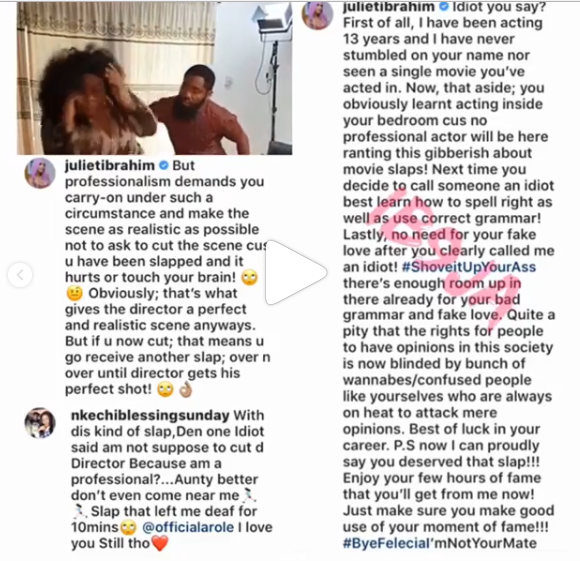The image size is (580, 561).
Task: Click verified badge next to left julietibrahim
Action: pos(163,165)
